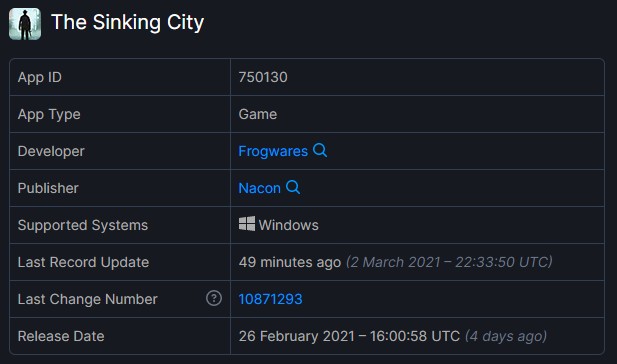Click the Supported Systems row label
The image size is (617, 364).
coord(83,225)
